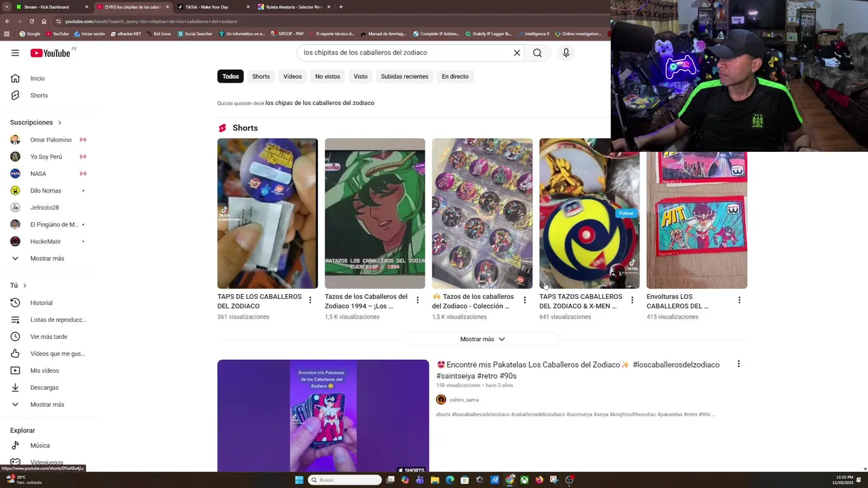Open options menu for Envolturas LOS CABALLEROS short
Screen dimensions: 868x488
coord(739,300)
